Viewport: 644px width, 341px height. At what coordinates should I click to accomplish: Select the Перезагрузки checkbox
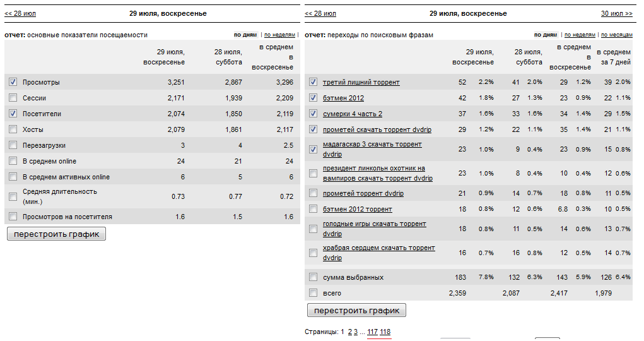(13, 145)
